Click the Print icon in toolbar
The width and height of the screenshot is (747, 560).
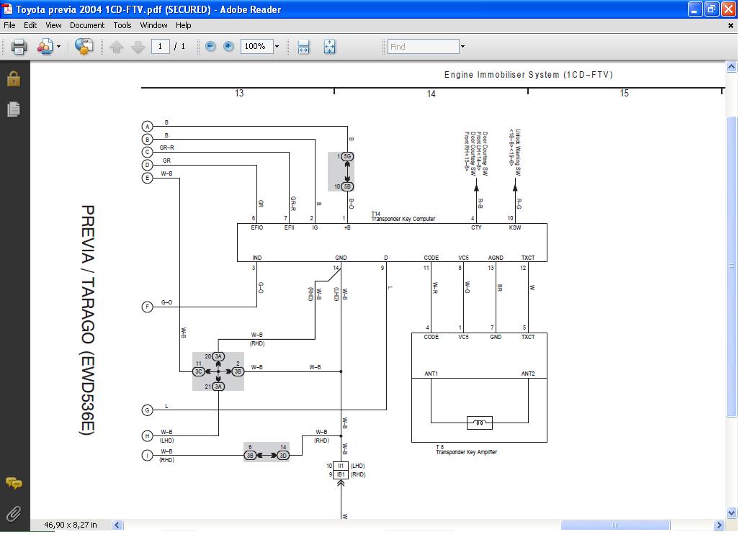coord(19,47)
